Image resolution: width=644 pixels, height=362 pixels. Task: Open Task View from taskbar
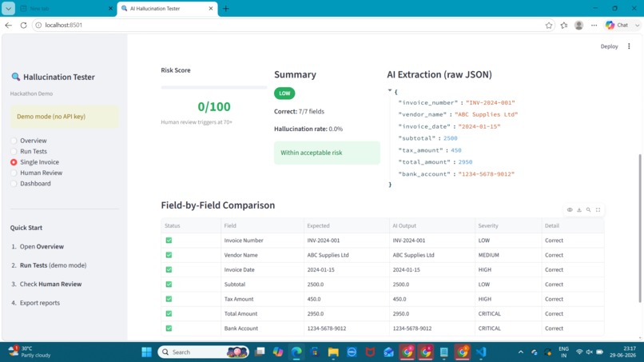click(260, 352)
